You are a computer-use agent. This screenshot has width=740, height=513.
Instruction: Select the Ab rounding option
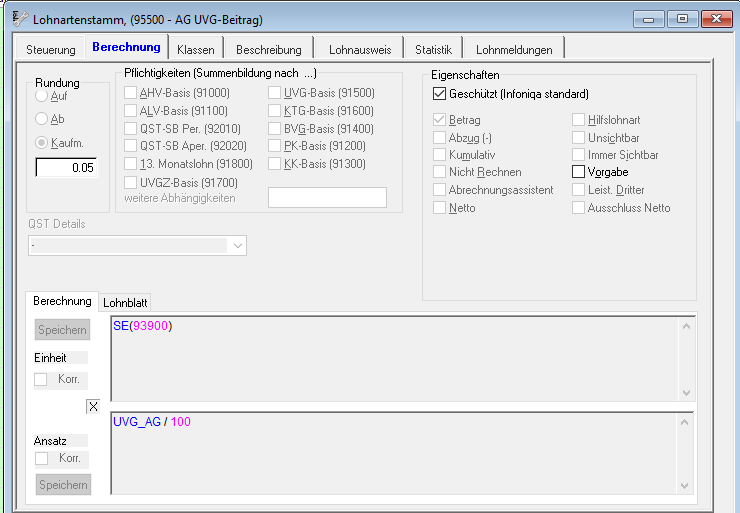[42, 119]
